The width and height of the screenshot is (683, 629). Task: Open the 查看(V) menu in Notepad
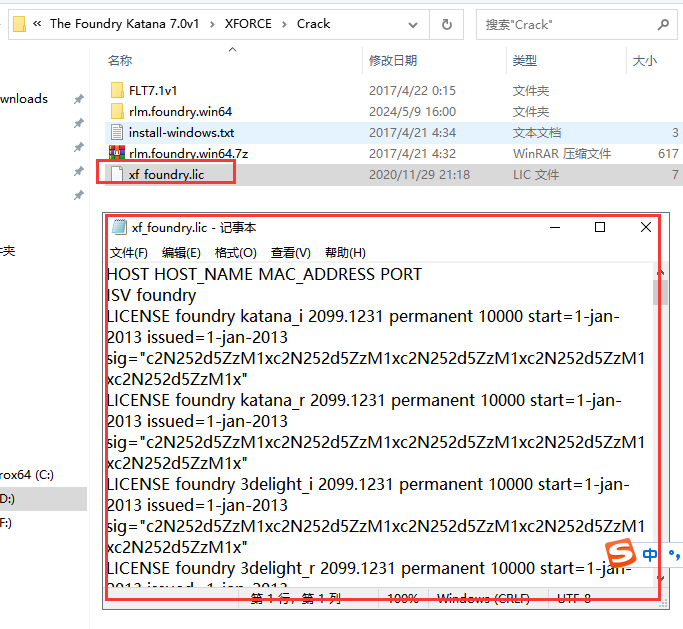pyautogui.click(x=291, y=253)
